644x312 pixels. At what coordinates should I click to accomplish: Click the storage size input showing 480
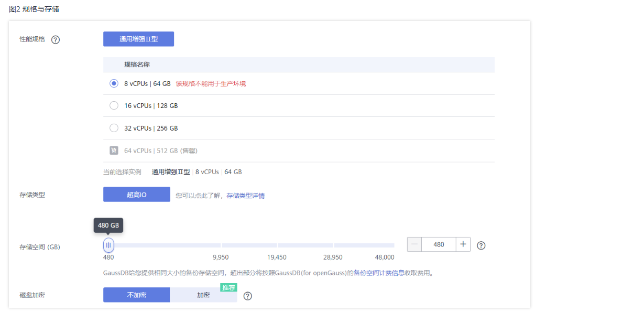439,244
